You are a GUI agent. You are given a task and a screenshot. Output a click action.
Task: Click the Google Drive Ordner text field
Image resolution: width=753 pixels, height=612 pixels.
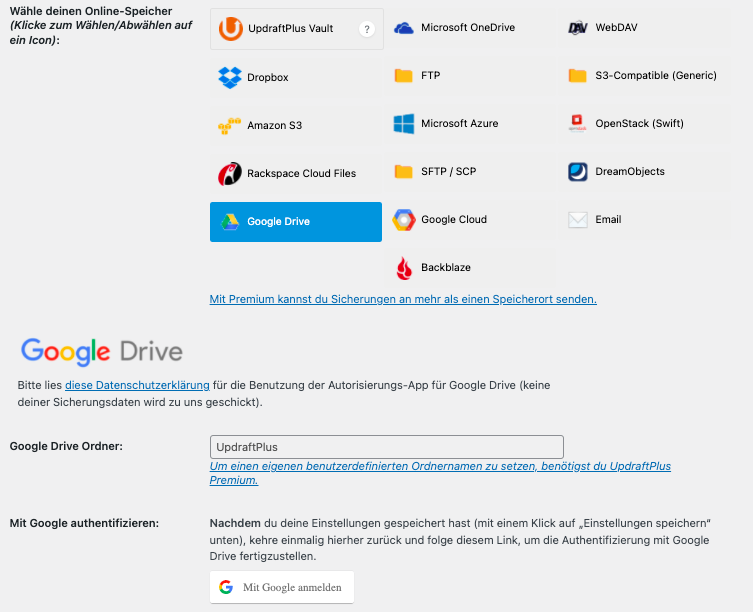(x=386, y=447)
